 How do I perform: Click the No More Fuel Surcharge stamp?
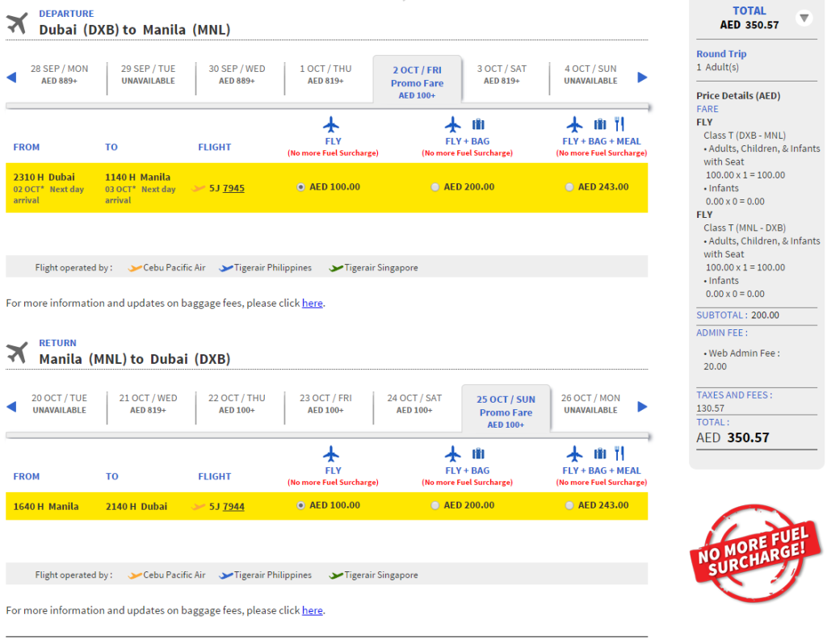[x=755, y=553]
